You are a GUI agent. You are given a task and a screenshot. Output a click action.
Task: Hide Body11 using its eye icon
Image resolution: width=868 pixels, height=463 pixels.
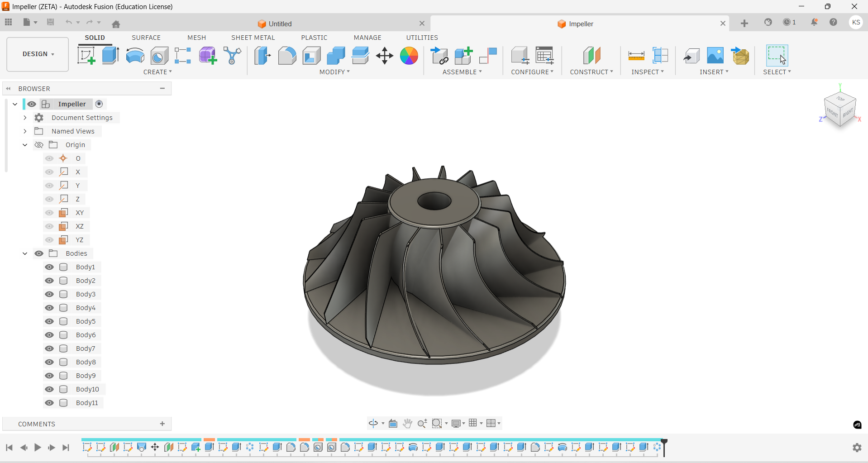[49, 403]
